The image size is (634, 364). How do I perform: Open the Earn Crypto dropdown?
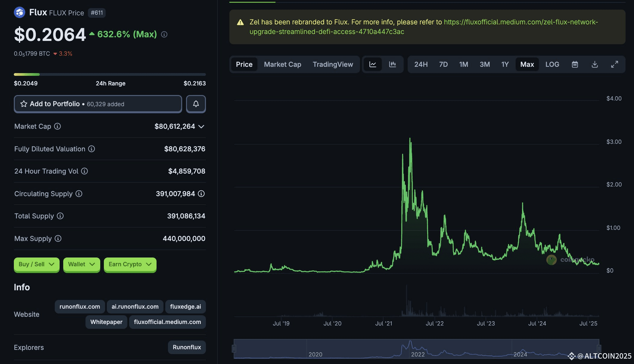point(130,264)
